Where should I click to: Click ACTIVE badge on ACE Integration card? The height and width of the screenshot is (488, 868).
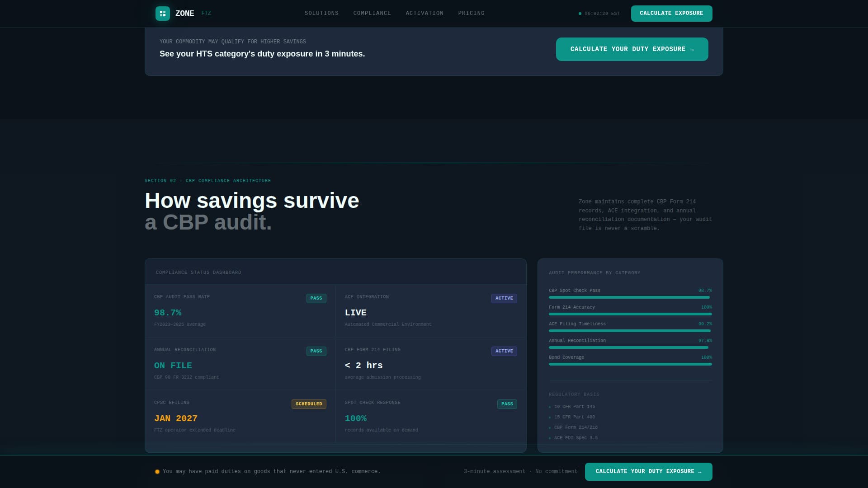pyautogui.click(x=504, y=299)
